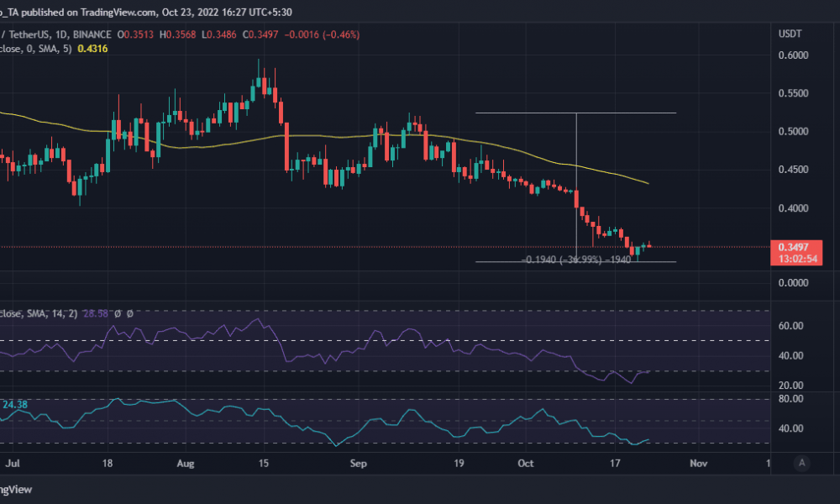Click the 'Aug' date on the time axis
Screen dimensions: 840x504
[x=186, y=464]
